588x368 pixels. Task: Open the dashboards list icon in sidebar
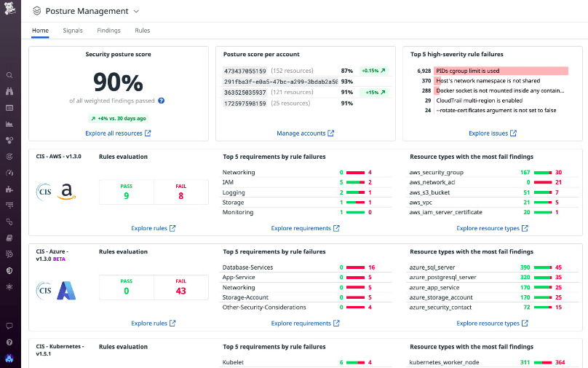(9, 108)
